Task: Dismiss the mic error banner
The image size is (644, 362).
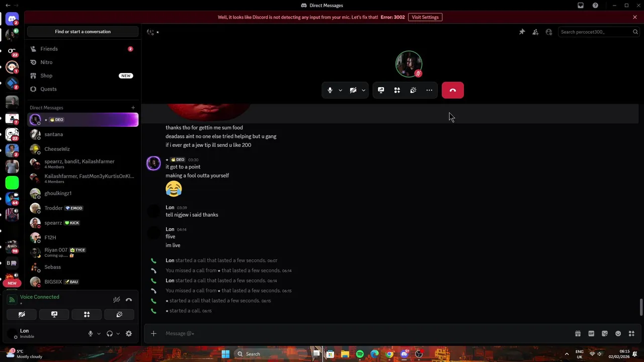Action: 635,17
